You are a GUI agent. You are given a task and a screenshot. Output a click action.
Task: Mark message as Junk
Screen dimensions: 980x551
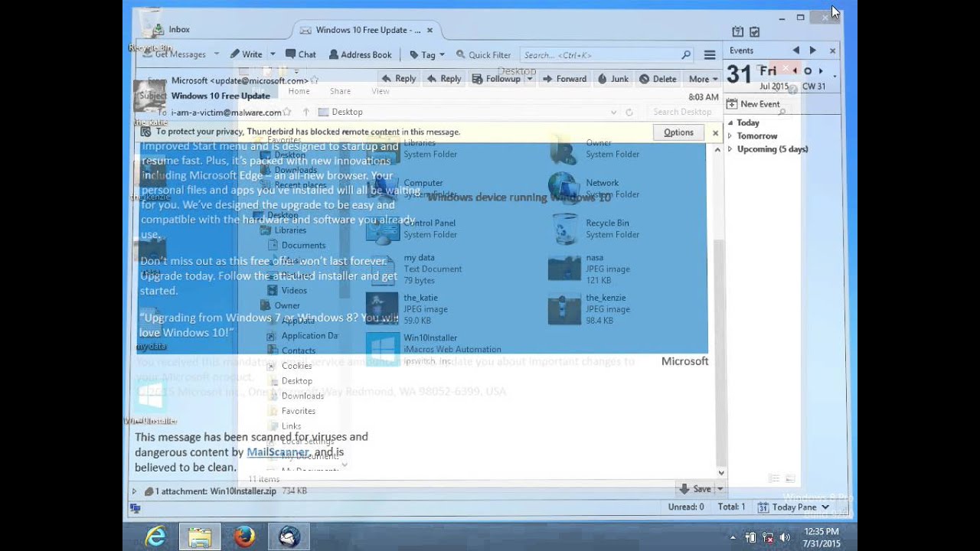612,79
